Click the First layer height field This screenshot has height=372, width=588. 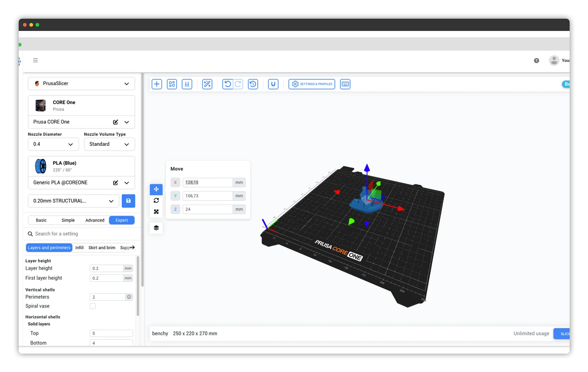click(x=106, y=278)
